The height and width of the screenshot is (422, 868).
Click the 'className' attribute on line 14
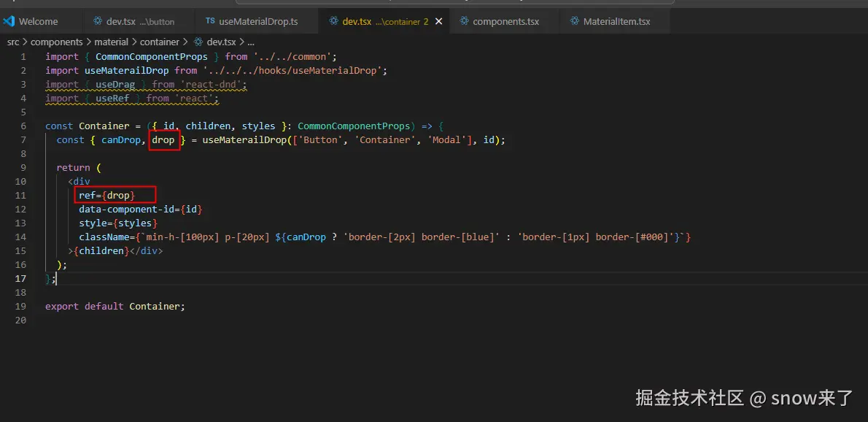tap(104, 237)
